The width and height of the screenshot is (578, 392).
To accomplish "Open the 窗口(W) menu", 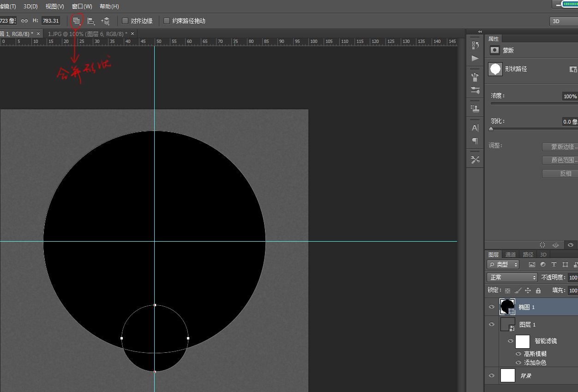I will (82, 6).
